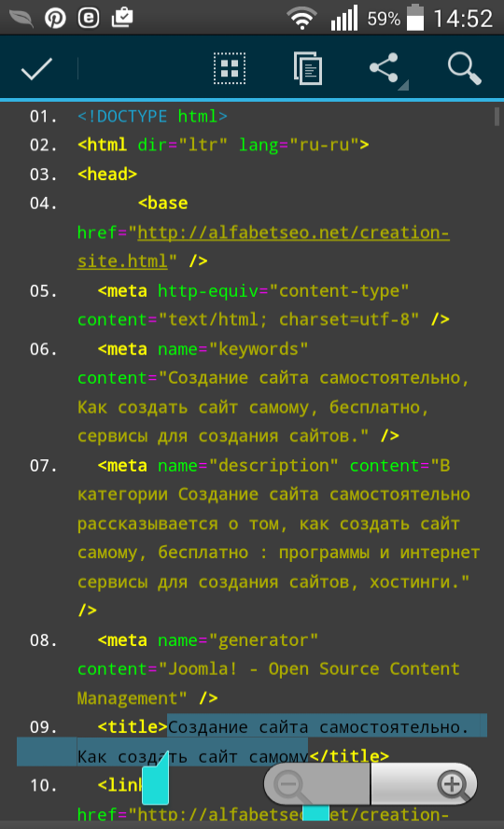Tap the clock showing 14:52
This screenshot has height=829, width=504.
463,19
